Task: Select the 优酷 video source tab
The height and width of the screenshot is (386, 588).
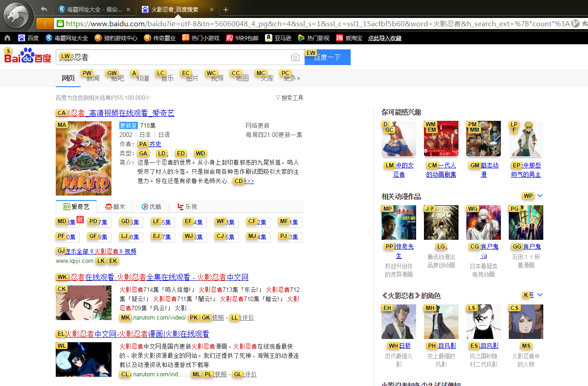Action: tap(151, 207)
